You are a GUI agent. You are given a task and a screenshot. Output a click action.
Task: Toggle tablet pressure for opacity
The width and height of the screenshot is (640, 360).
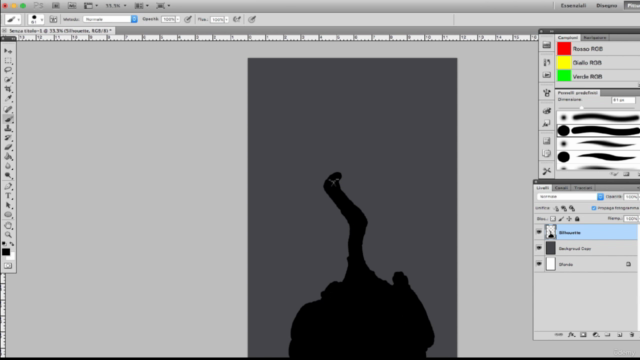(x=188, y=19)
